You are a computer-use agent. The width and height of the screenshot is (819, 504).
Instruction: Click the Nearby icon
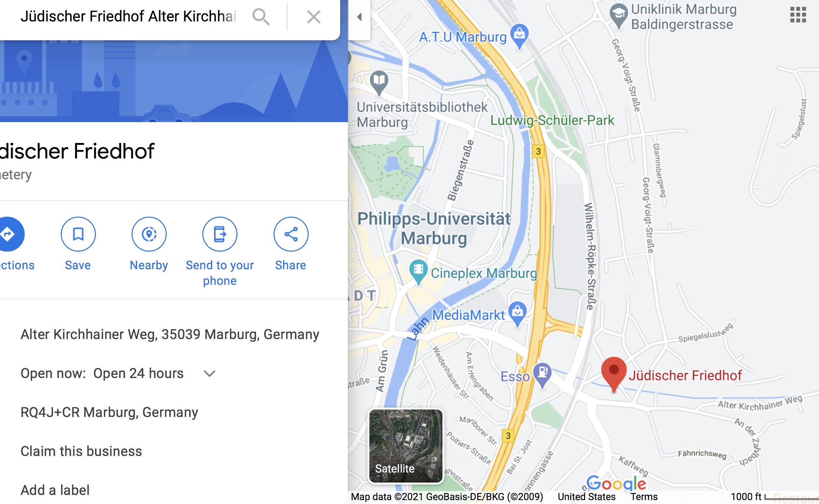click(x=149, y=234)
